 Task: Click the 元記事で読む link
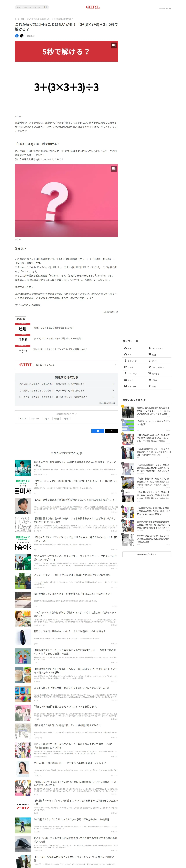pyautogui.click(x=110, y=312)
